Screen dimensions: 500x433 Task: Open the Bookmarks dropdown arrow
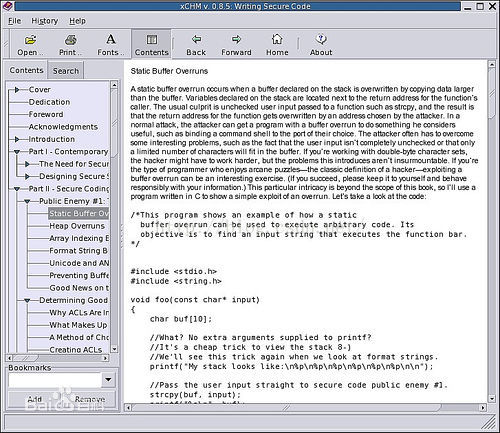[108, 380]
